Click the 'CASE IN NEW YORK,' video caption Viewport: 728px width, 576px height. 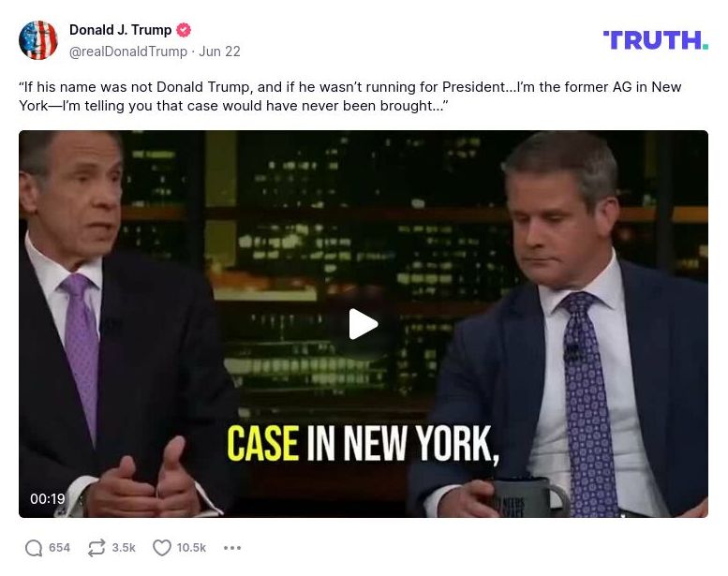364,443
